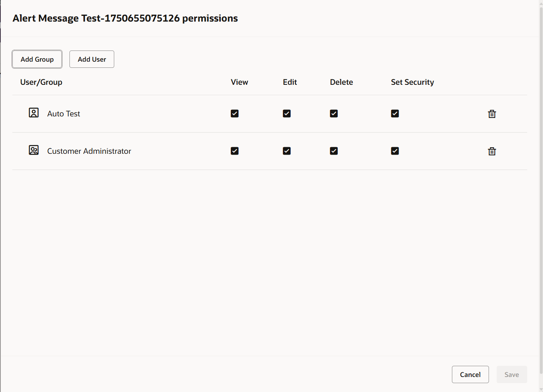
Task: Delete the Auto Test permission row
Action: 492,114
